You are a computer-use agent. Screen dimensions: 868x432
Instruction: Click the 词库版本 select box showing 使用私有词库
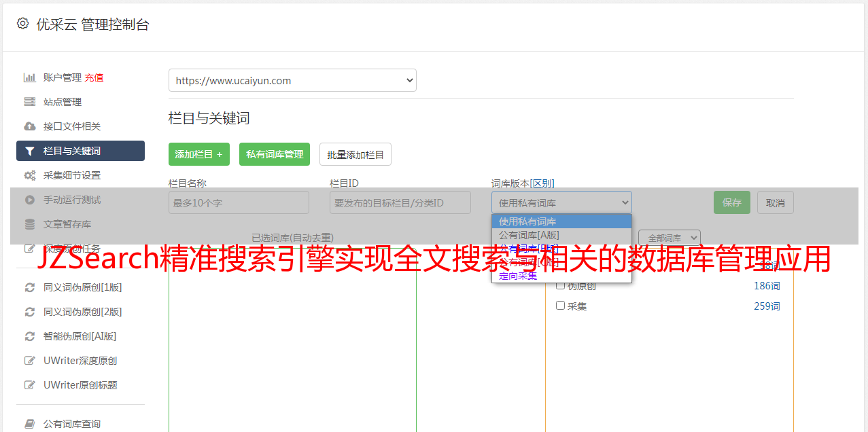[x=561, y=202]
